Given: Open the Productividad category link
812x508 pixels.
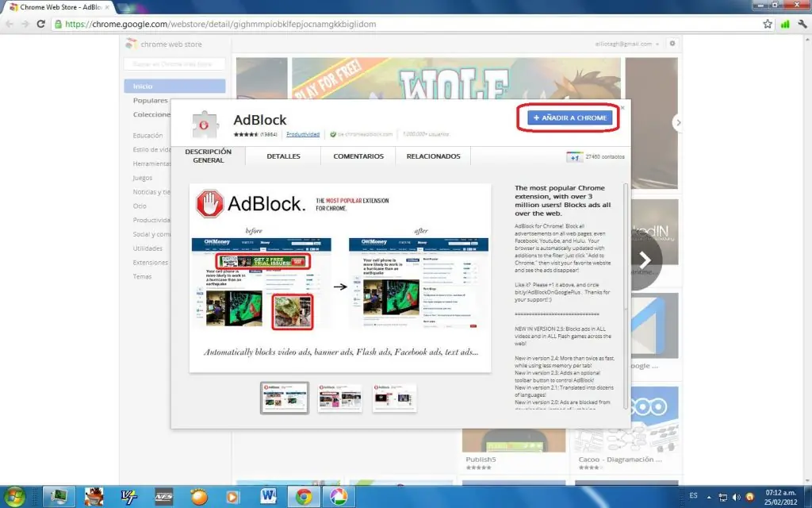Looking at the screenshot, I should pyautogui.click(x=303, y=134).
